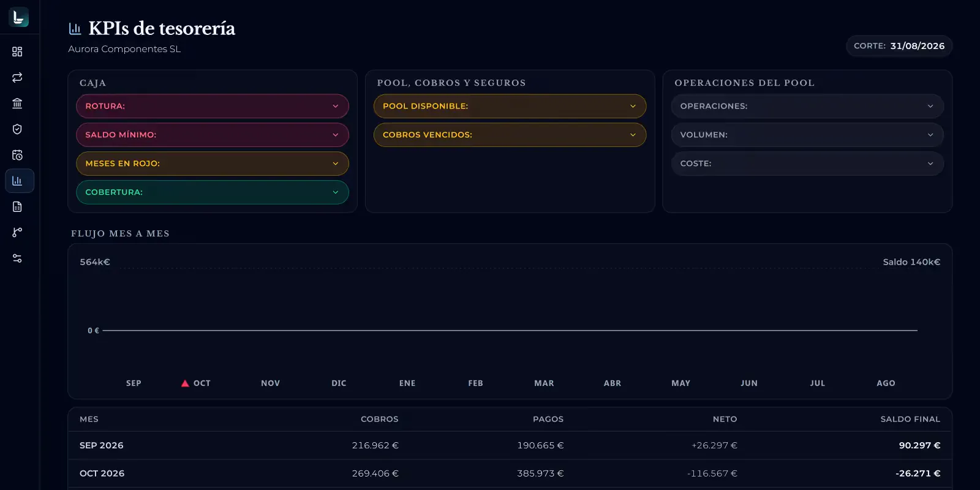Click the -26.271 € saldo final value
The image size is (980, 490).
[x=918, y=473]
